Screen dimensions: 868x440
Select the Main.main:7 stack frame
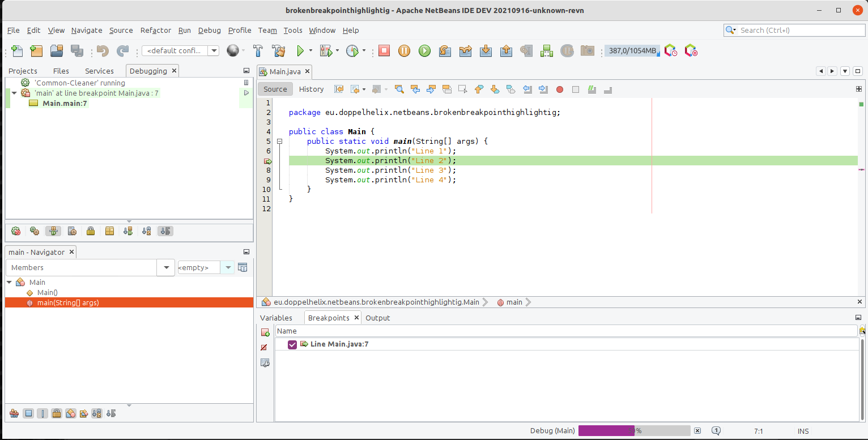point(65,103)
